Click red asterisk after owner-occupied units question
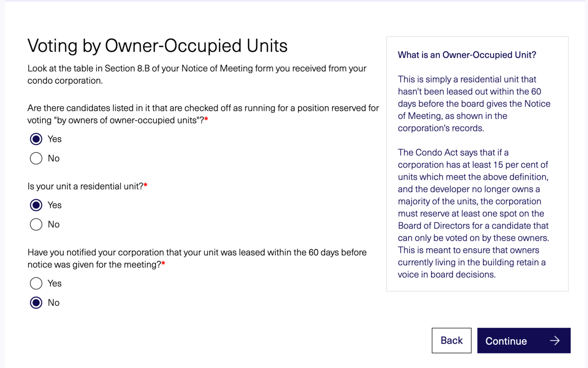Image resolution: width=588 pixels, height=368 pixels. pos(206,120)
